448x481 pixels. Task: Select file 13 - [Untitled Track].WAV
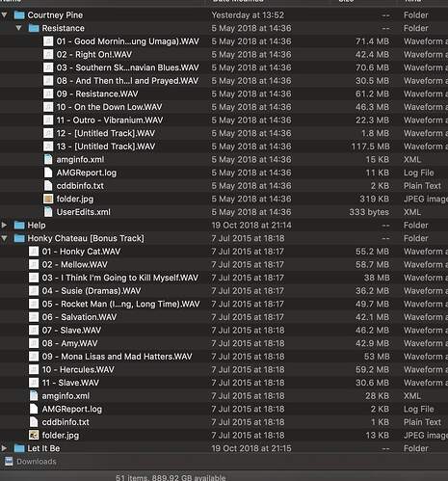[106, 147]
